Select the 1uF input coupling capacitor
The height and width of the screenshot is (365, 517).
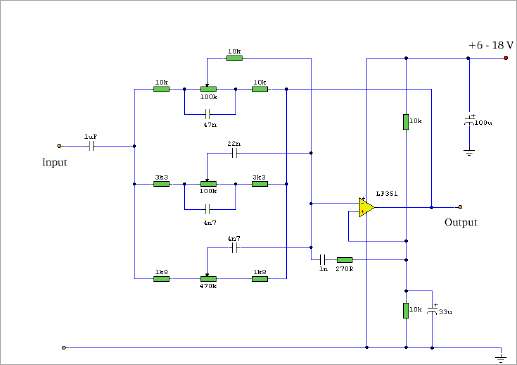pyautogui.click(x=92, y=146)
